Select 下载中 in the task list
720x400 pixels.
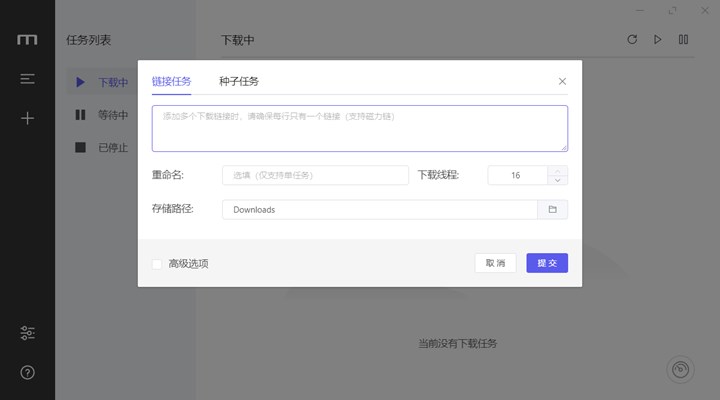tap(102, 82)
